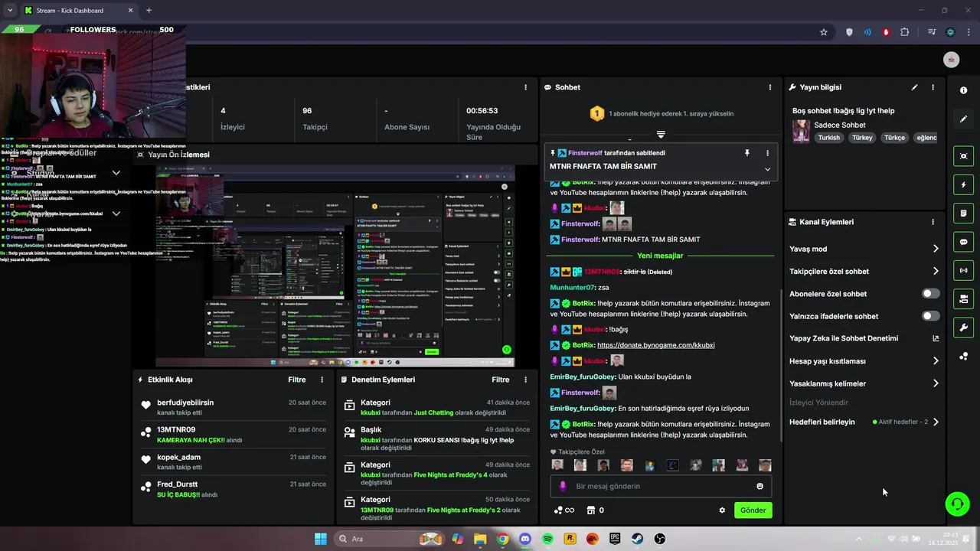The height and width of the screenshot is (551, 980).
Task: Open Etkinlik Akışı panel three-dot menu
Action: (x=322, y=380)
